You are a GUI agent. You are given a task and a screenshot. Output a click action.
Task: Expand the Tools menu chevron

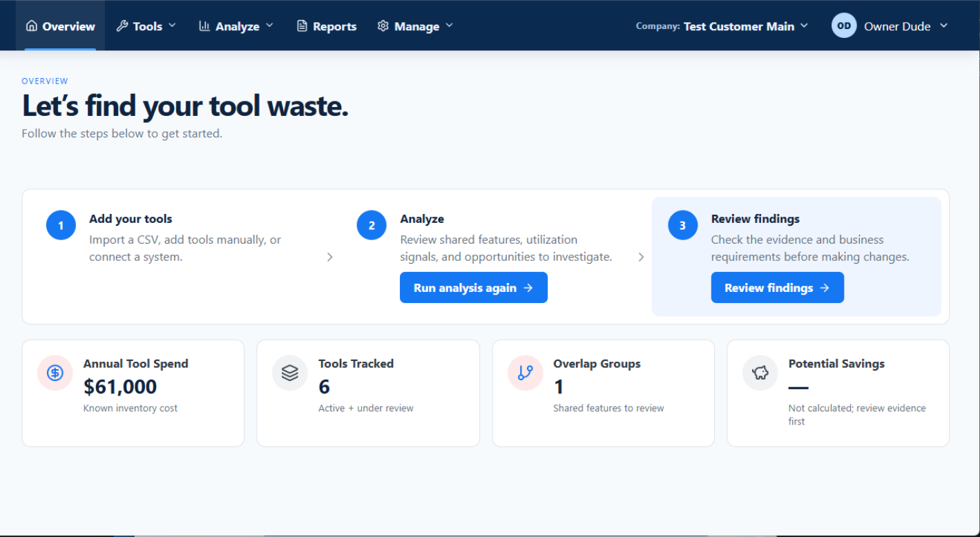click(x=172, y=26)
